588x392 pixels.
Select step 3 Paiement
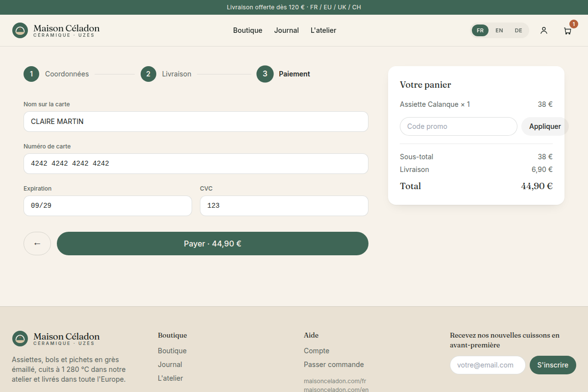tap(283, 74)
